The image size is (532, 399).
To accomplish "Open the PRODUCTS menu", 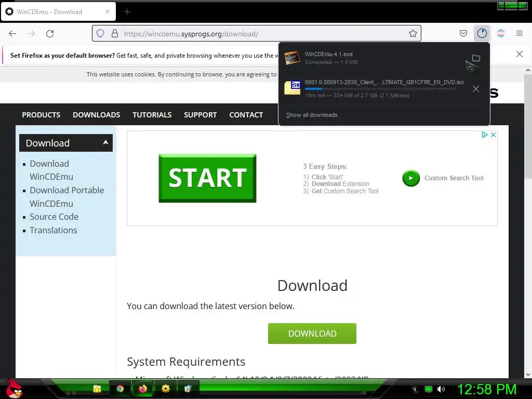I will pos(41,115).
